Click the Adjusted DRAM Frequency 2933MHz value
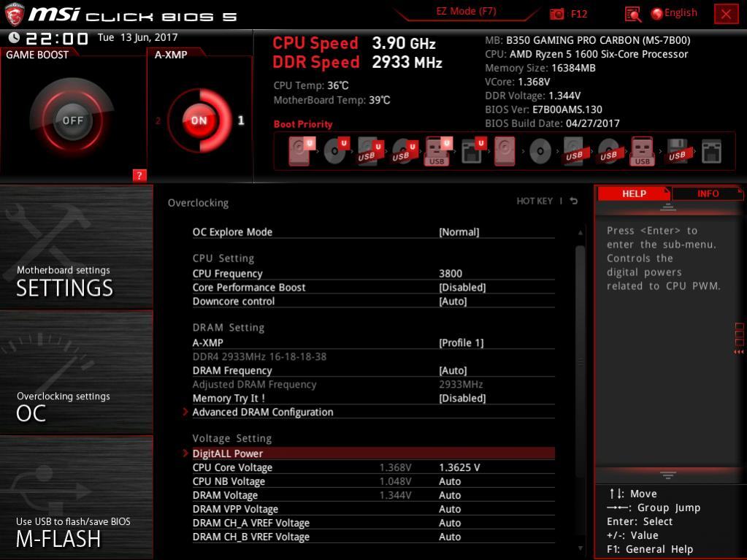 pyautogui.click(x=461, y=384)
